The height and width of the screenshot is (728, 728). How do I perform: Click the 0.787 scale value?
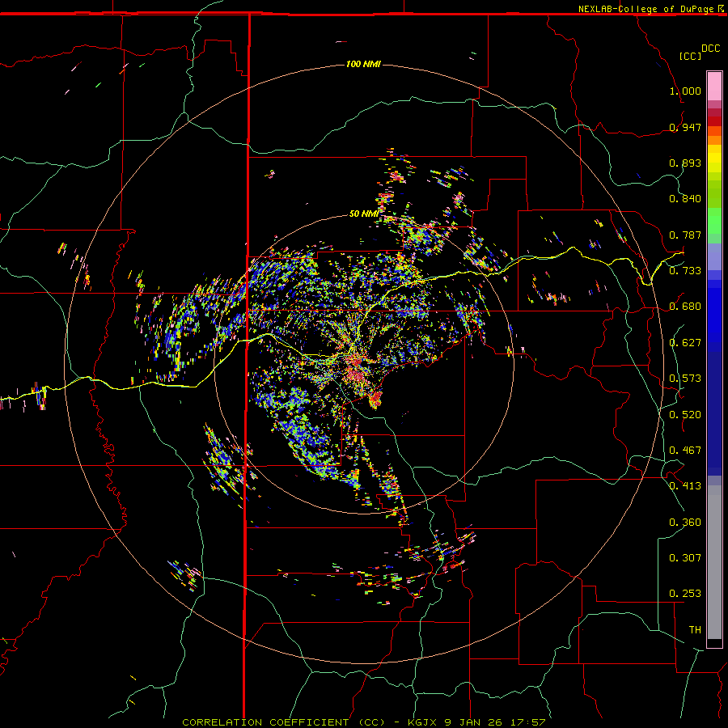(685, 235)
